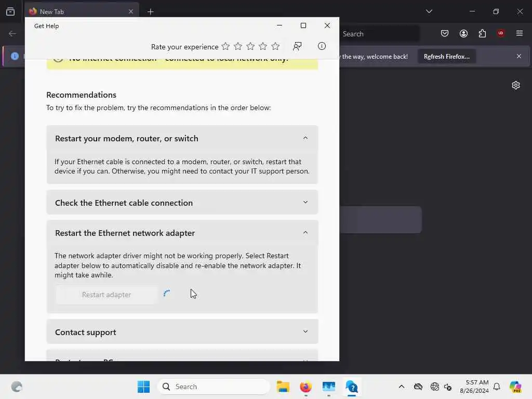
Task: Open the Windows Start menu
Action: point(143,387)
